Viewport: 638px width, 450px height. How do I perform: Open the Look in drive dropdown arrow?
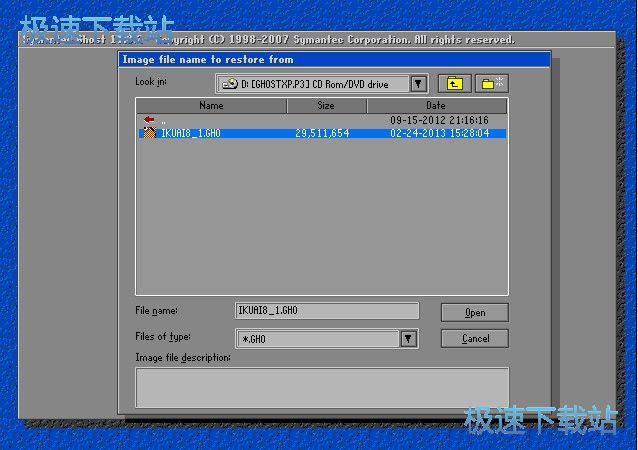coord(418,84)
